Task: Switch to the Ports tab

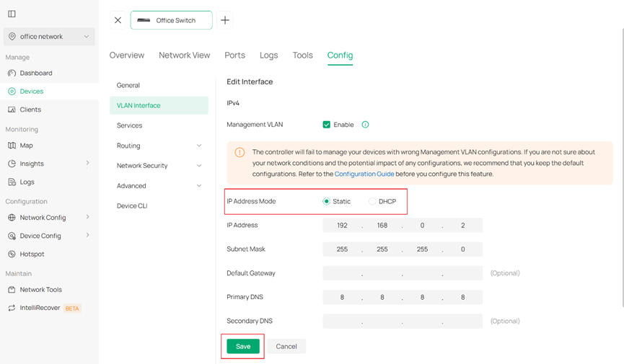Action: click(234, 56)
